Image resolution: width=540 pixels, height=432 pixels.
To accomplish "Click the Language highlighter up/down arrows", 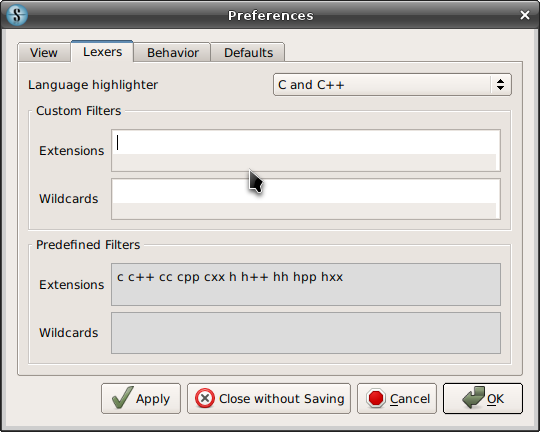I will click(500, 85).
